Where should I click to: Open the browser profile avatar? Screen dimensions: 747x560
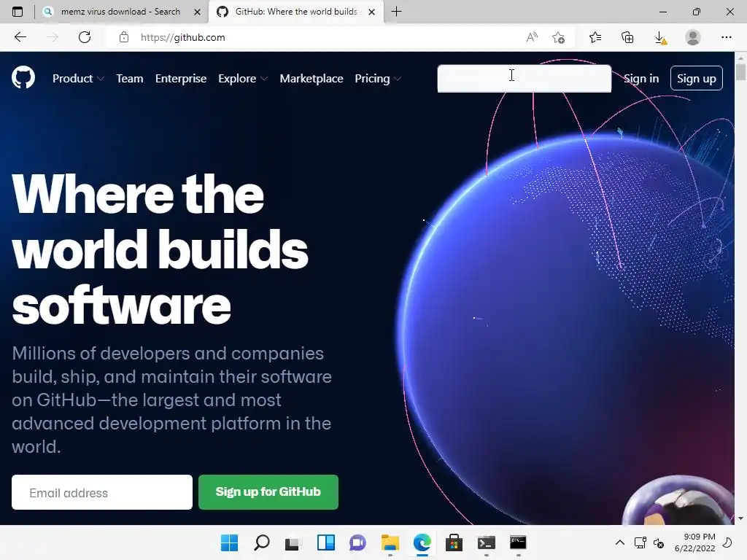(x=693, y=37)
